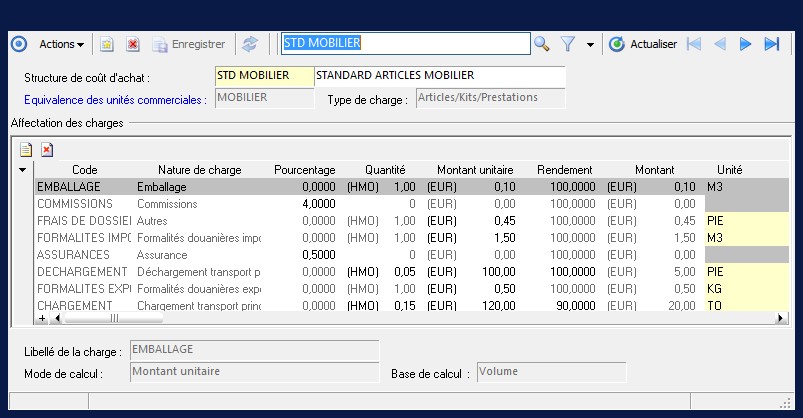Click the Montant unitaire column header

point(475,170)
